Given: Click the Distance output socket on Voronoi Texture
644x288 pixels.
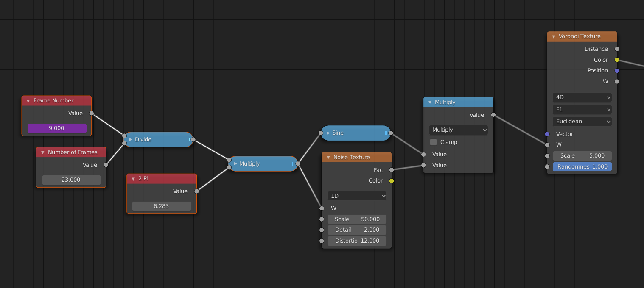Looking at the screenshot, I should pyautogui.click(x=616, y=49).
